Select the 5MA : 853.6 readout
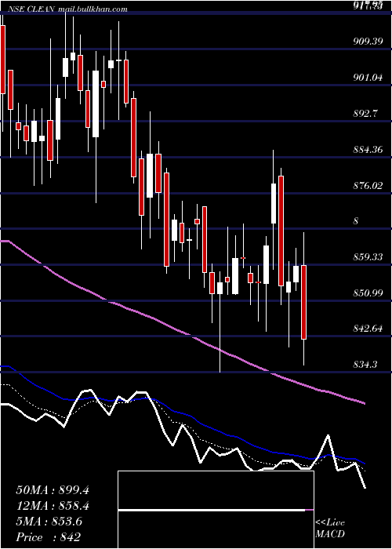 49,522
